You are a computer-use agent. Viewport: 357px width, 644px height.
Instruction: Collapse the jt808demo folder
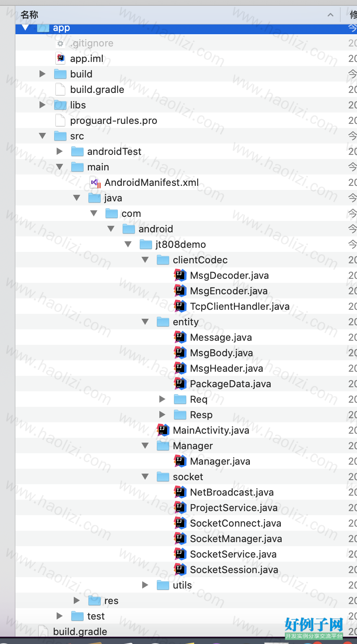click(x=128, y=244)
